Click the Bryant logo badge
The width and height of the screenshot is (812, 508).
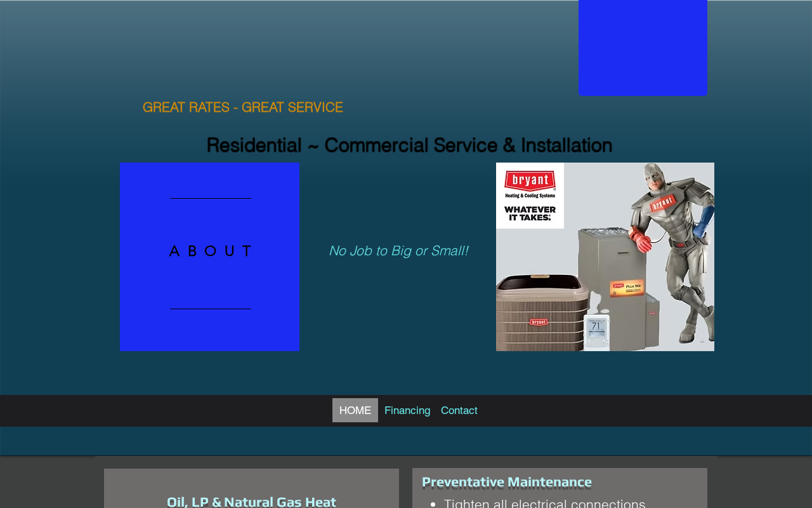[x=530, y=181]
